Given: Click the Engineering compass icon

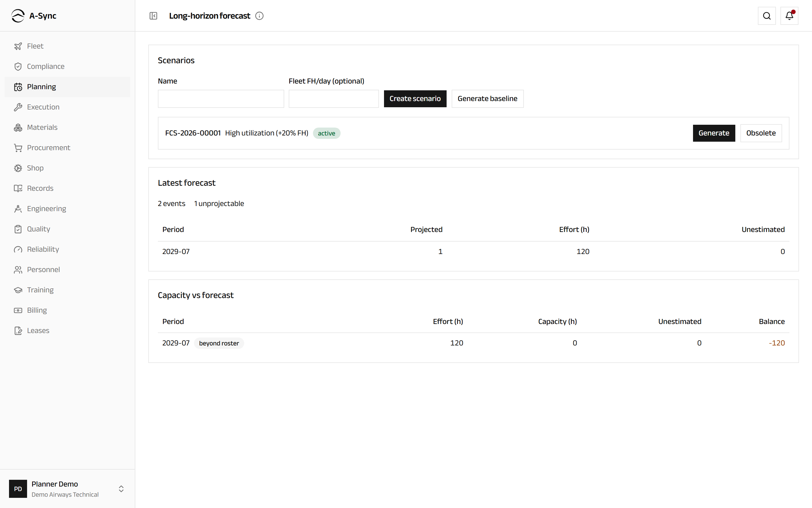Looking at the screenshot, I should 18,209.
